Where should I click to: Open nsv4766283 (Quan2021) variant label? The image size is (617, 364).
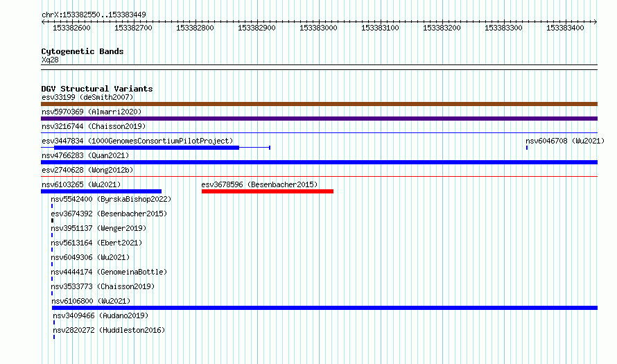point(85,155)
